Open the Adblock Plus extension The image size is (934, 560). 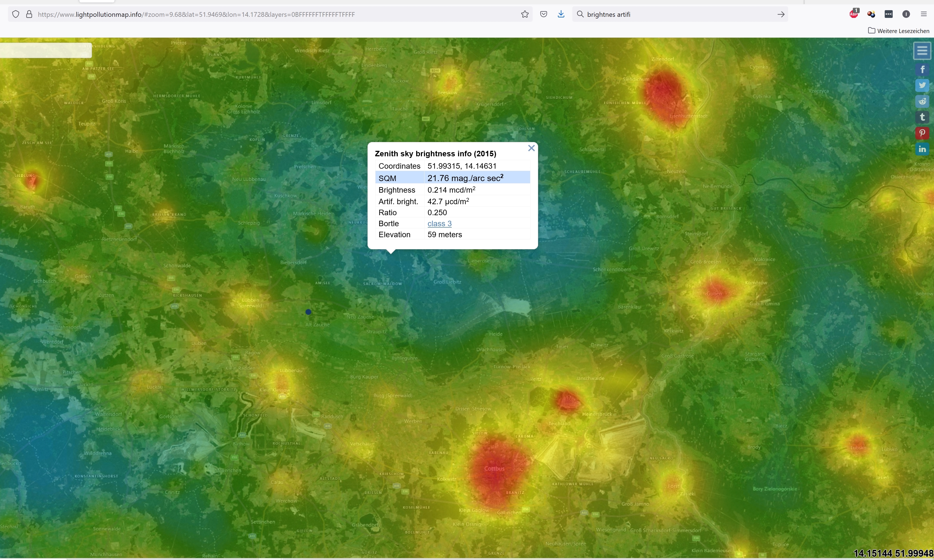854,14
